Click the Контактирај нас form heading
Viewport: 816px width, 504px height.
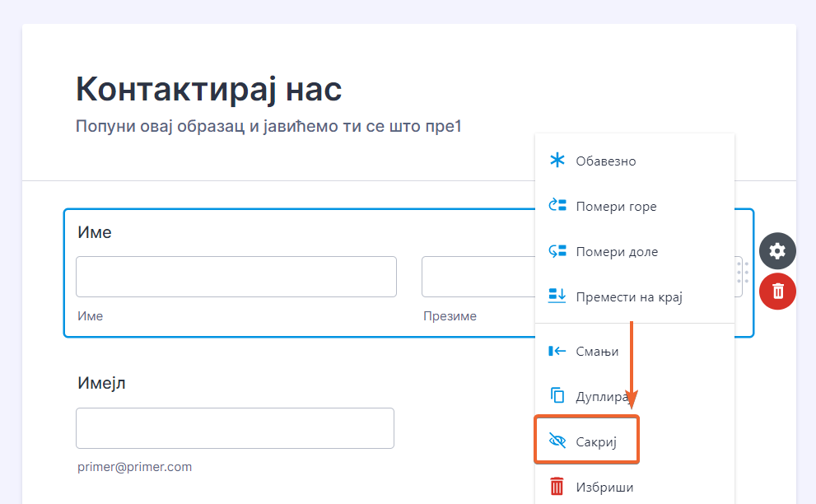coord(209,89)
